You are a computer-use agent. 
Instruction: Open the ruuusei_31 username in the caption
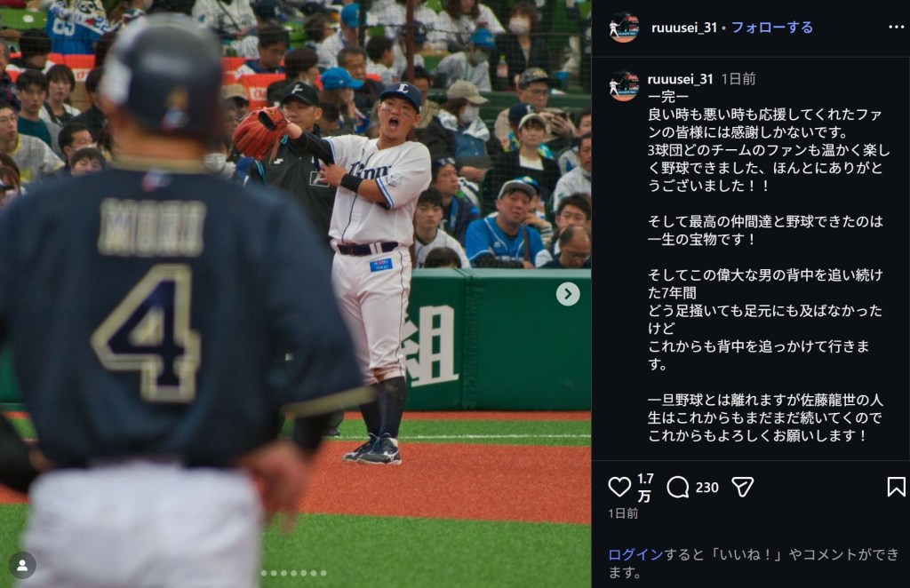tap(680, 79)
